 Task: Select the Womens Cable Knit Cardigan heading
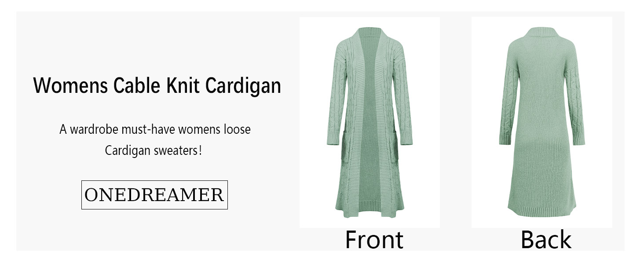coord(157,85)
